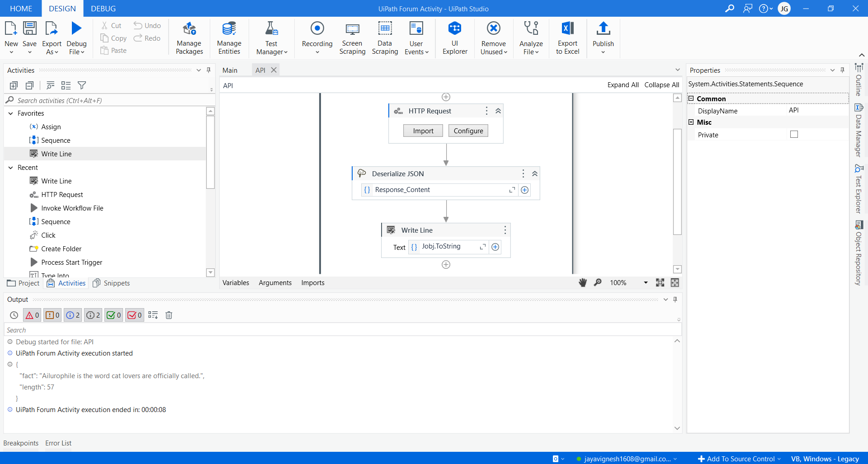Switch to the Snippets panel tab
Screen dimensions: 868x464
pos(111,283)
